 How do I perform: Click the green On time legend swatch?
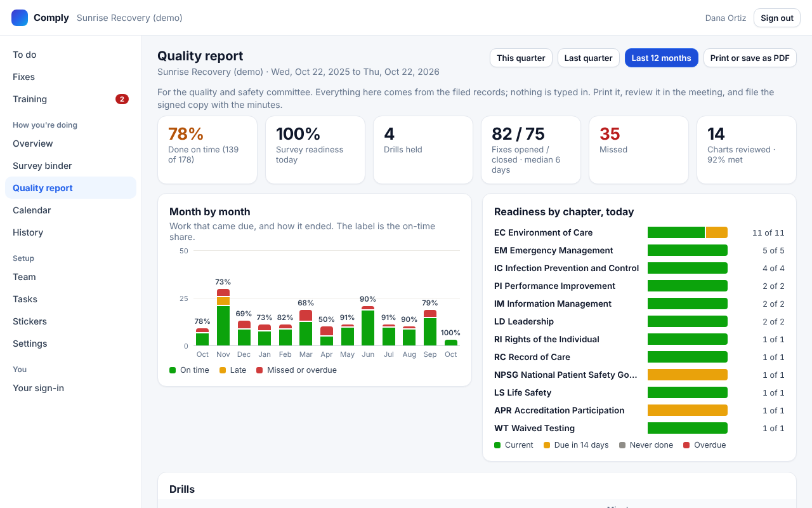pos(173,370)
